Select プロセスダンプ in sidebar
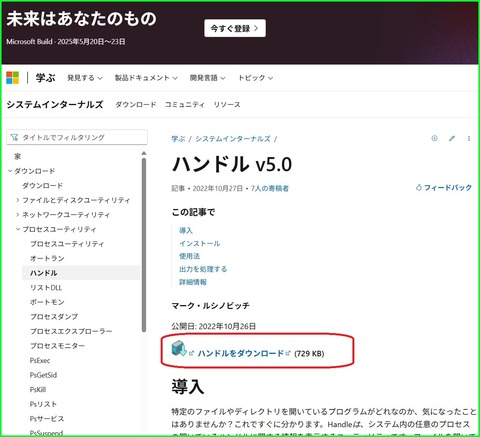 54,317
